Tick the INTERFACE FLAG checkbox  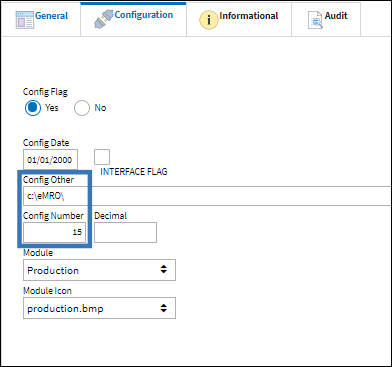point(102,157)
